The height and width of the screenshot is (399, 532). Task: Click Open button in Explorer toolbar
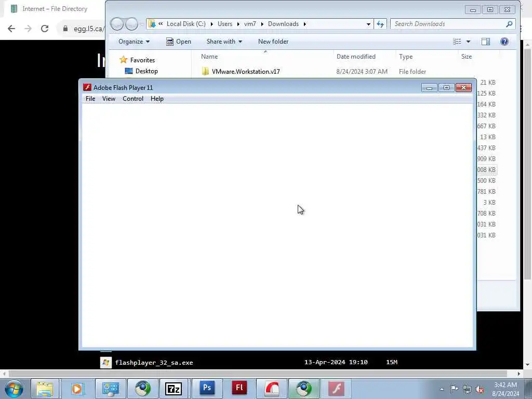pos(179,42)
